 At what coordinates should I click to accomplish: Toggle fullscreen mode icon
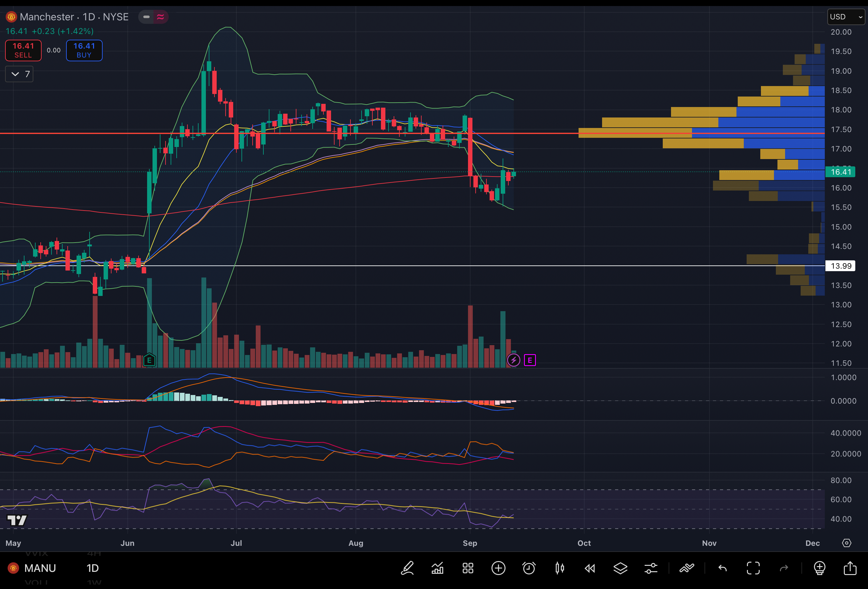(753, 568)
